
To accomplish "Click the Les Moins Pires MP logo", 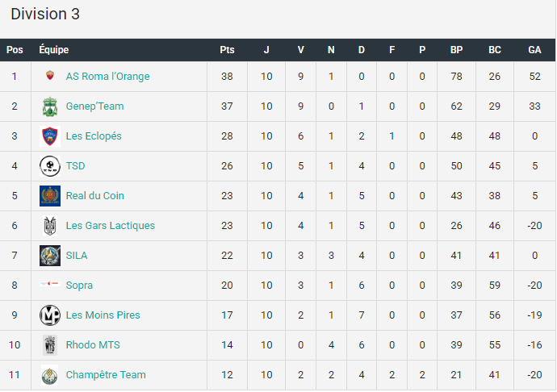I will pos(50,315).
